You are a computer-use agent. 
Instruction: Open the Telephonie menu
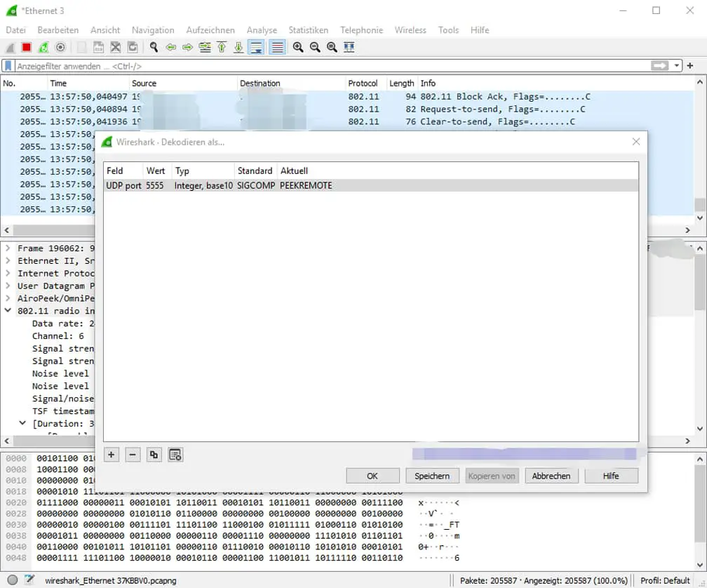(362, 30)
